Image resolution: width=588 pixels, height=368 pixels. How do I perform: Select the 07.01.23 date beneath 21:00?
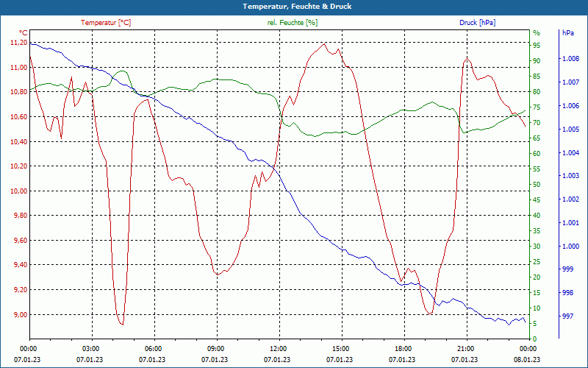pyautogui.click(x=465, y=360)
